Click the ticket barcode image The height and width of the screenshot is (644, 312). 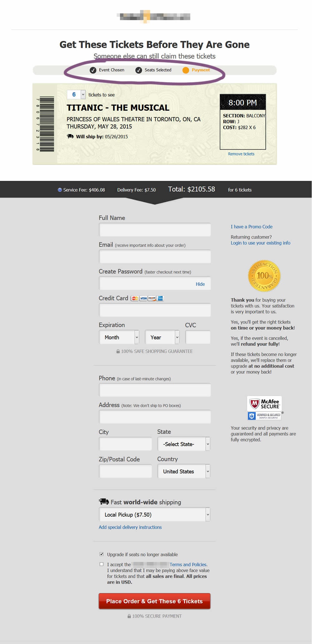pos(46,124)
